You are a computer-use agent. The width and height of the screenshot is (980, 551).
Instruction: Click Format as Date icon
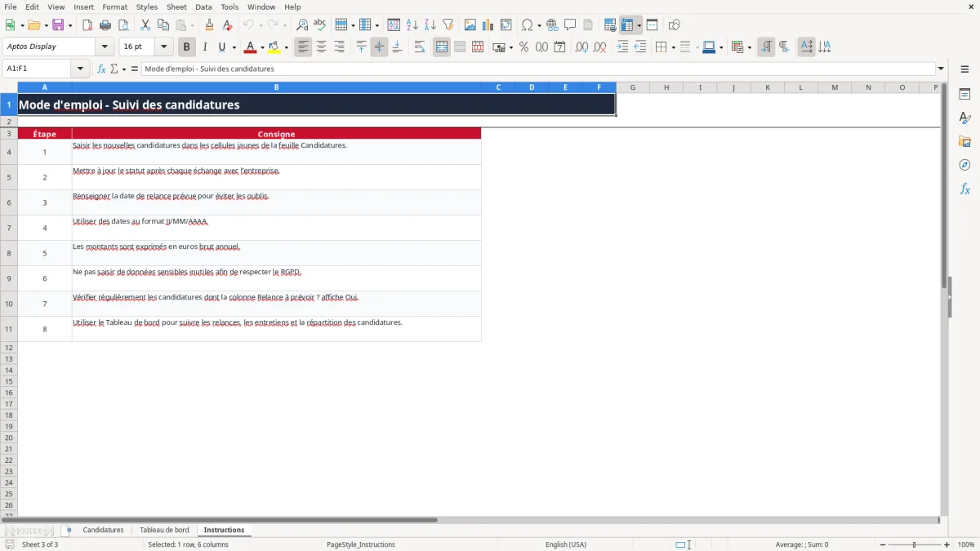click(559, 47)
